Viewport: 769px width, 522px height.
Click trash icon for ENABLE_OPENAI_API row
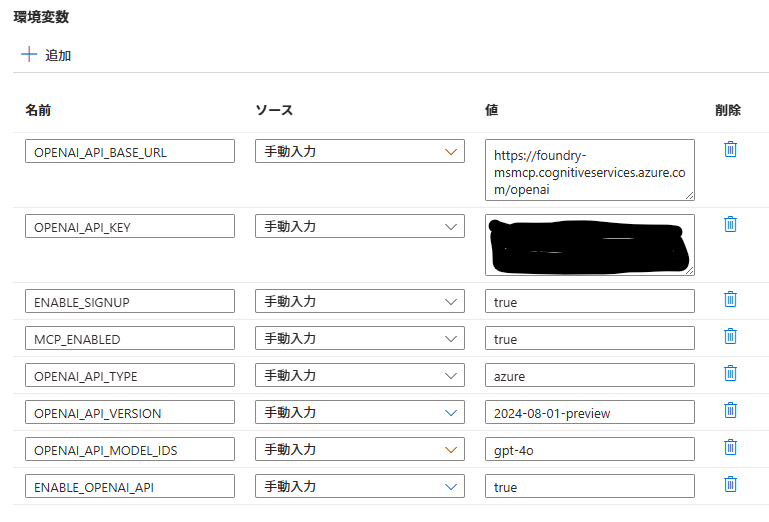[x=730, y=484]
